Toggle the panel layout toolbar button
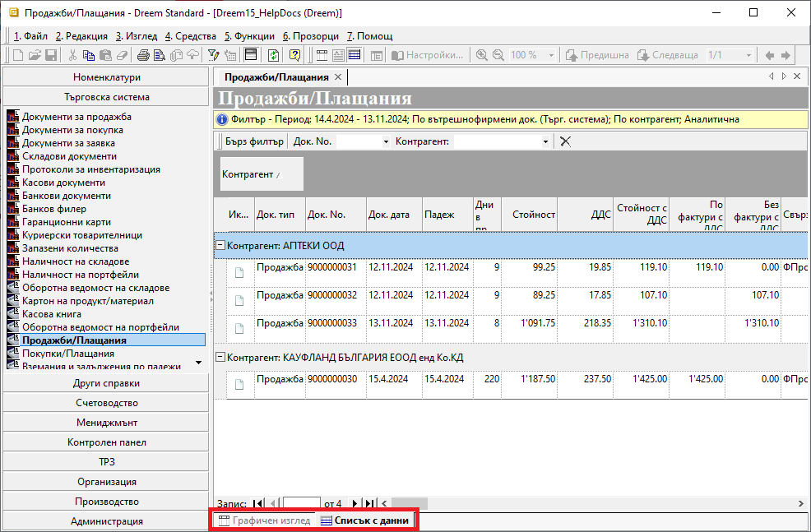 251,55
